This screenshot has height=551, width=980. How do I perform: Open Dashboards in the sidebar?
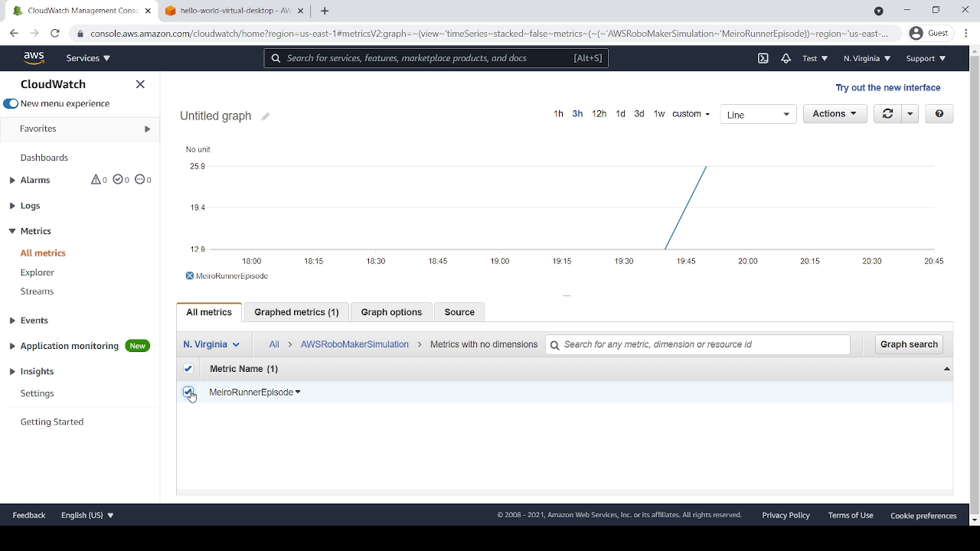tap(44, 158)
